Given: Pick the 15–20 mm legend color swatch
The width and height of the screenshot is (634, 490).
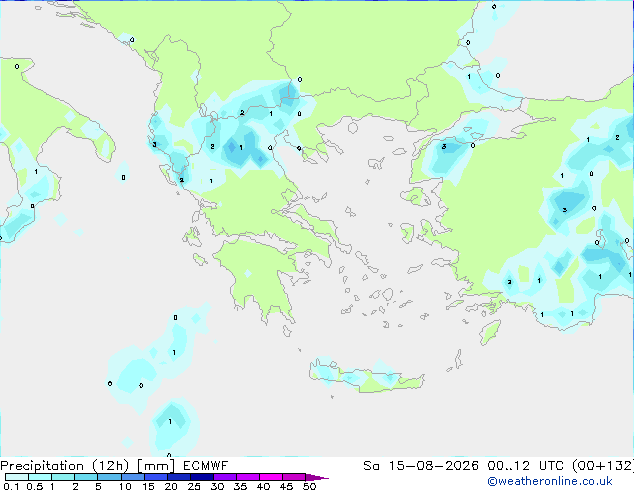Looking at the screenshot, I should click(155, 477).
